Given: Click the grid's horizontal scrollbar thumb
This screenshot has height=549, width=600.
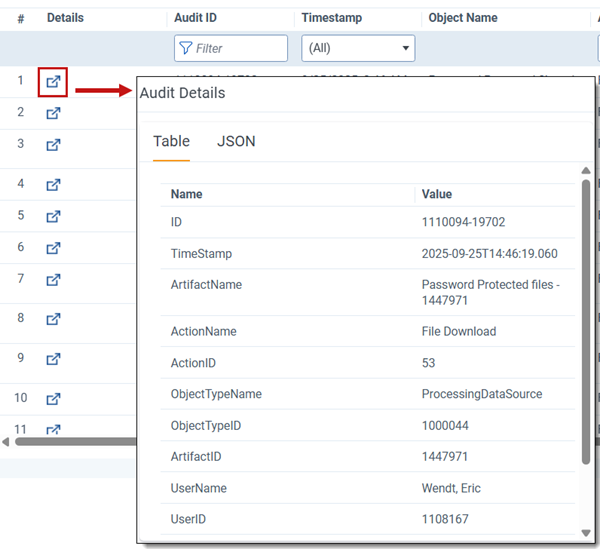Looking at the screenshot, I should click(x=76, y=442).
